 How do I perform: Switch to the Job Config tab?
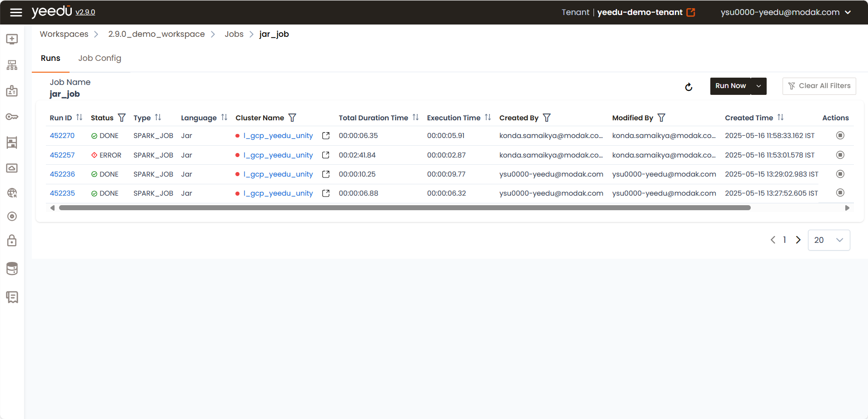tap(100, 58)
